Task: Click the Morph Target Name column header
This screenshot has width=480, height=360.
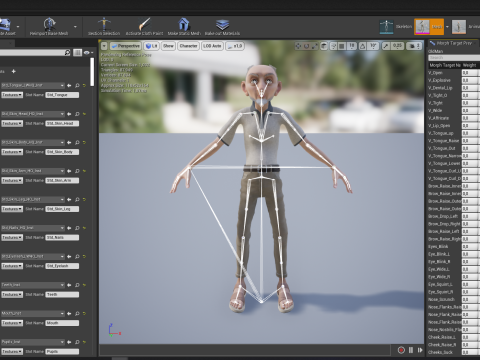Action: click(445, 65)
